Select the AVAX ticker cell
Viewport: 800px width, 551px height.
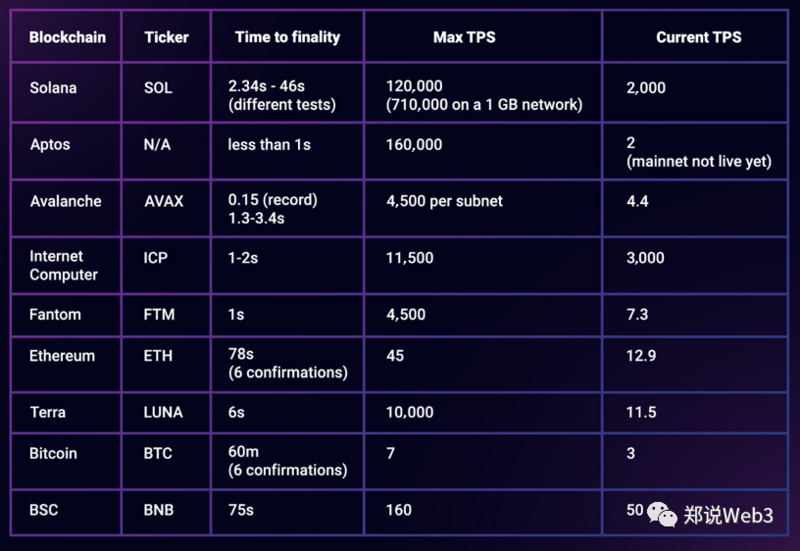tap(166, 208)
